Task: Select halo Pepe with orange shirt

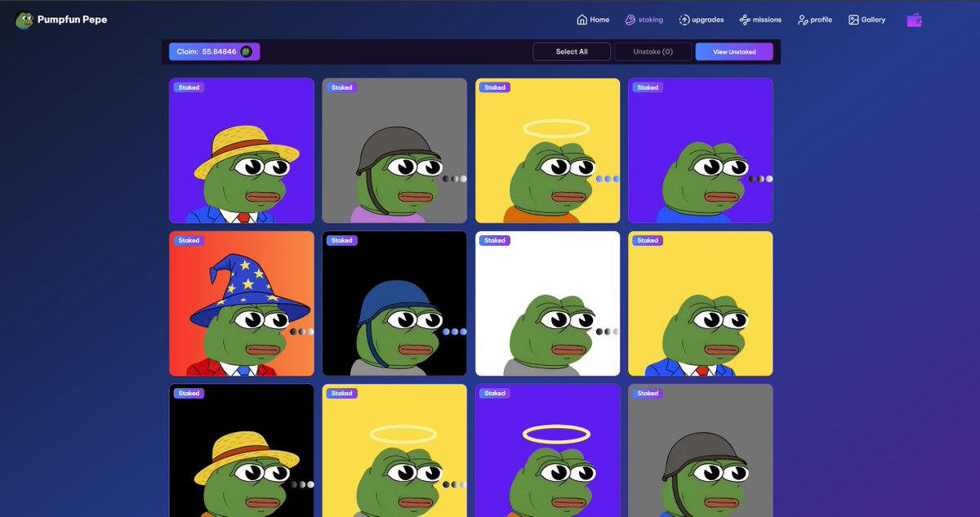Action: tap(548, 150)
